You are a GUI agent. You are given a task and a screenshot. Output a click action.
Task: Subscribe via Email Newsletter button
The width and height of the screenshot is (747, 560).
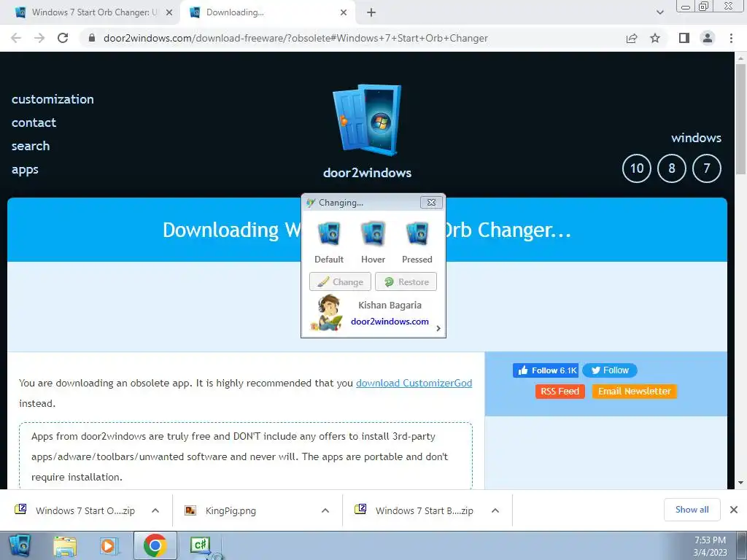point(634,392)
